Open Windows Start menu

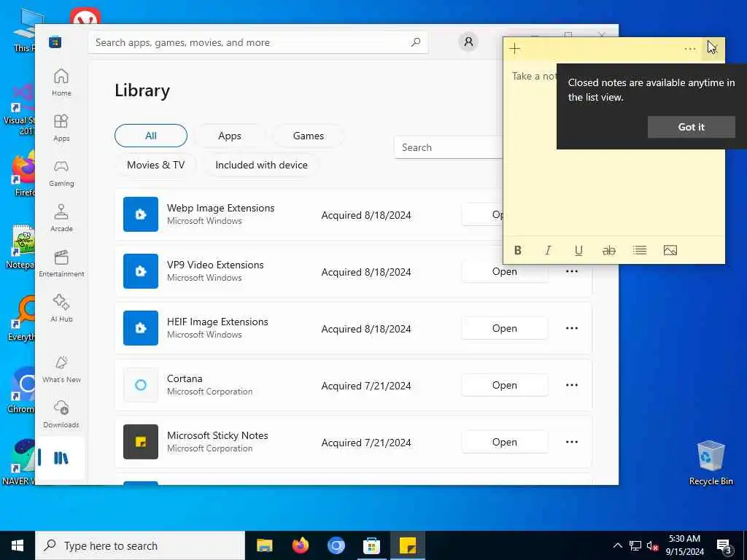18,545
